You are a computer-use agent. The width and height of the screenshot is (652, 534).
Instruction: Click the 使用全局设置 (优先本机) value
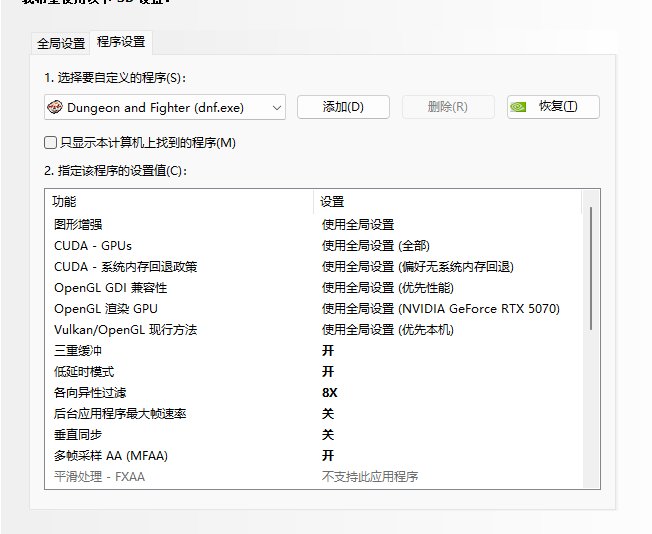[388, 330]
